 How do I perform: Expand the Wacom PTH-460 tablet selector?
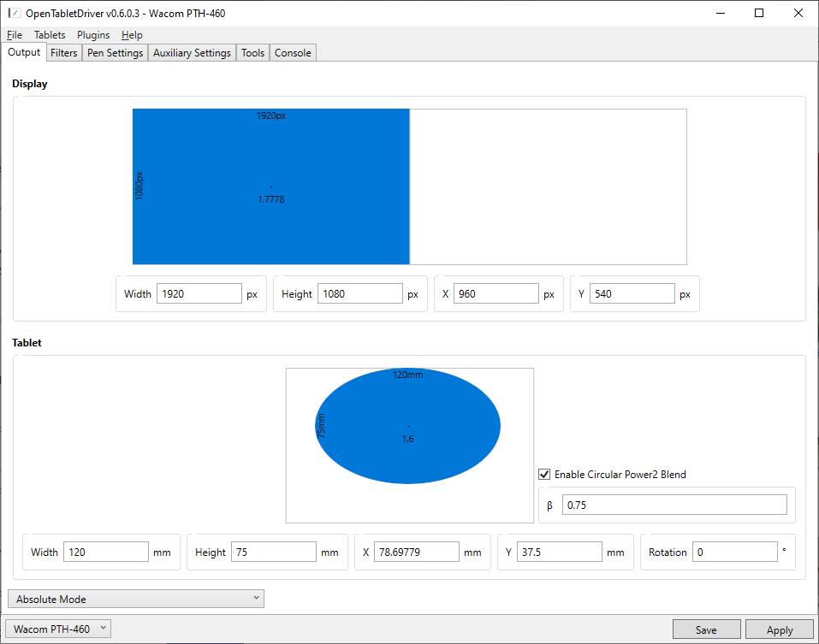(x=59, y=629)
